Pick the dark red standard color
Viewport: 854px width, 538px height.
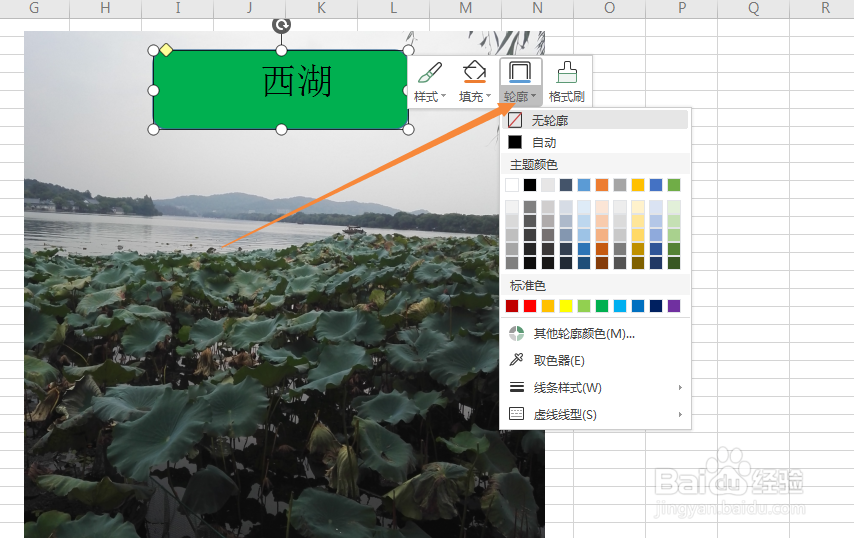[512, 306]
